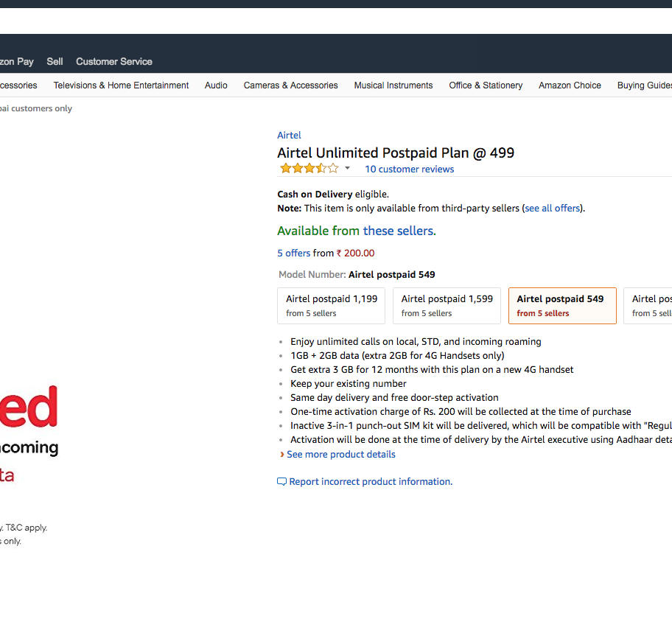This screenshot has width=672, height=633.
Task: Expand See more product details
Action: (x=340, y=455)
